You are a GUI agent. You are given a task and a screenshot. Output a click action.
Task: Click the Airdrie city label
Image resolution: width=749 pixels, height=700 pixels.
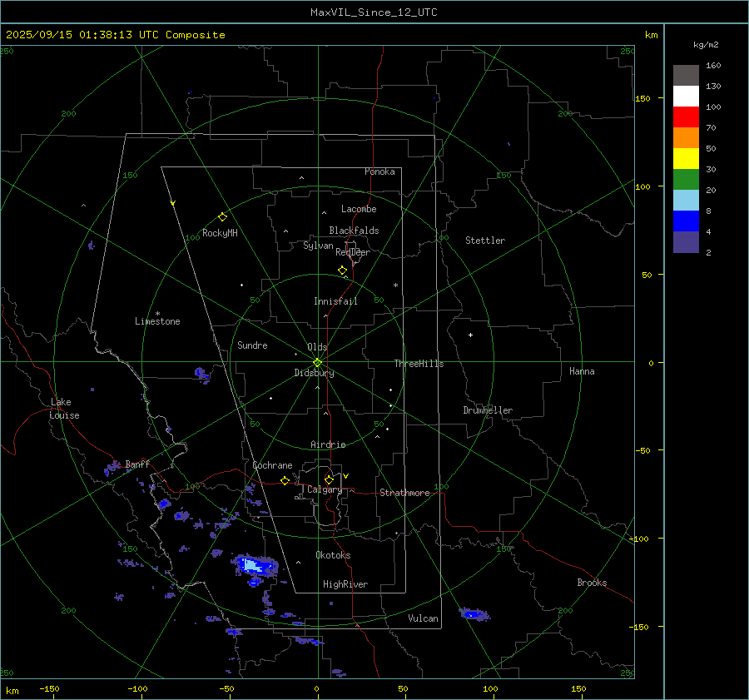coord(328,444)
